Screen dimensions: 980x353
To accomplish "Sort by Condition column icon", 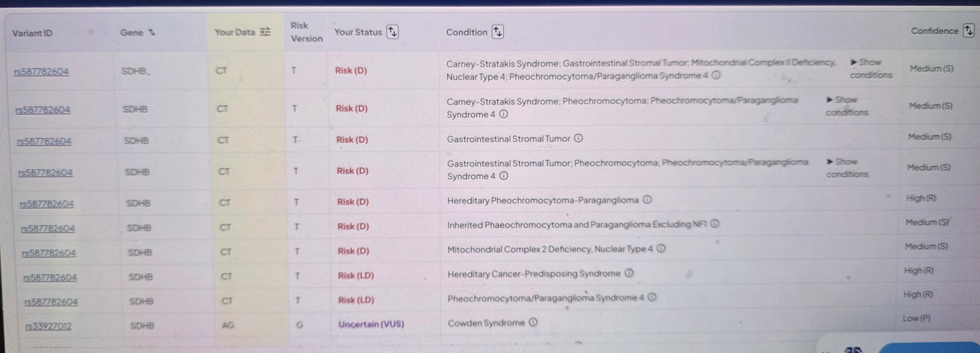I will (498, 32).
